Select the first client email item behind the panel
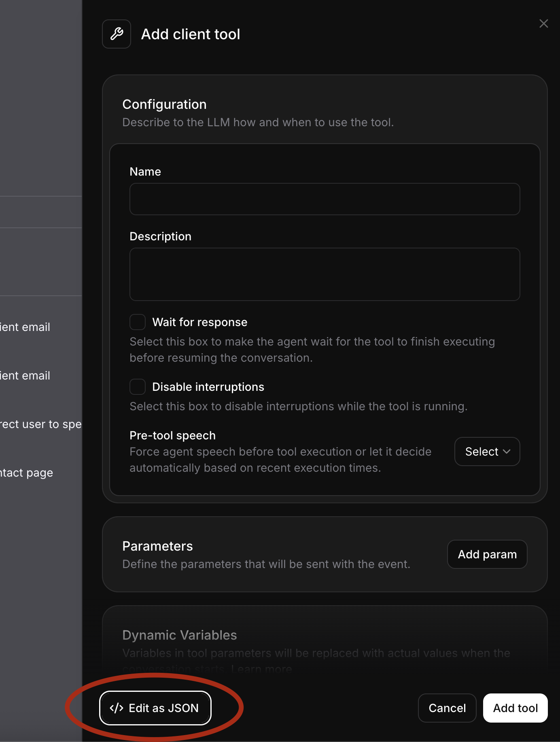The image size is (560, 742). coord(25,327)
